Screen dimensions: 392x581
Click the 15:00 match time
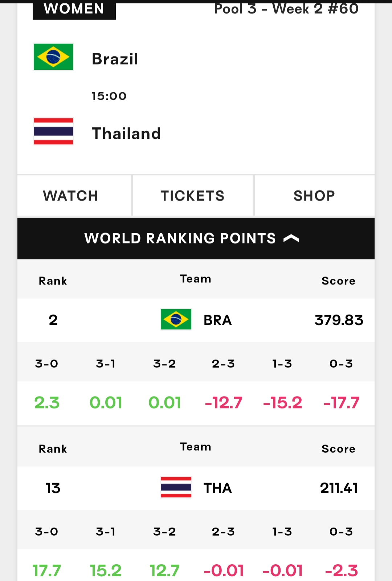[109, 96]
